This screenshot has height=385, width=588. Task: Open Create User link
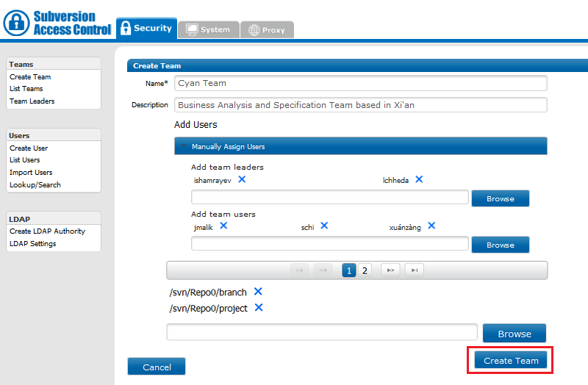29,148
